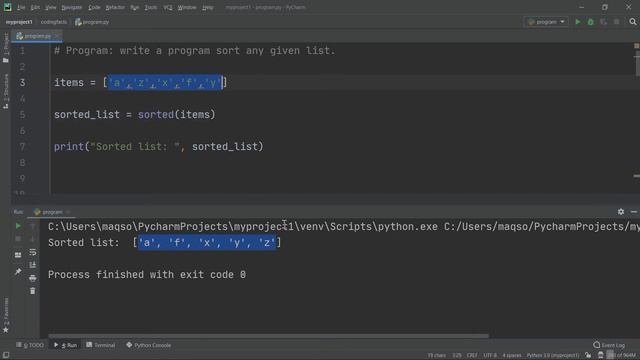Click the Run console horizontal scrollbar
Viewport: 640px width, 360px height.
pos(268,336)
